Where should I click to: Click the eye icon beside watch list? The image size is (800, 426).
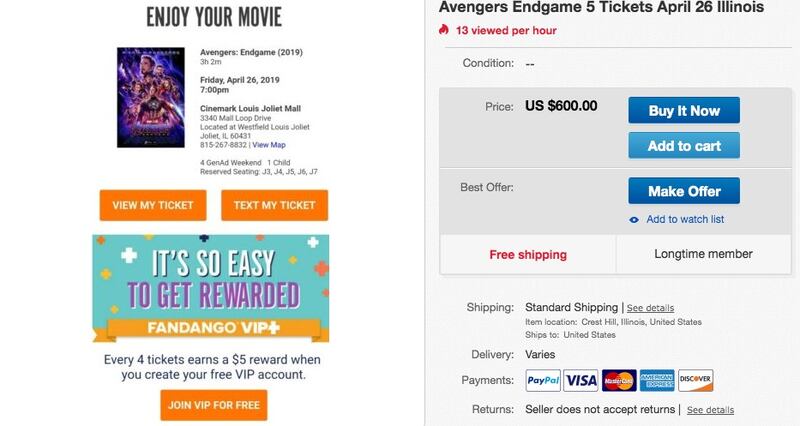(x=634, y=220)
